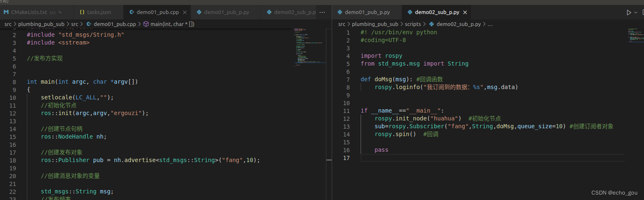The height and width of the screenshot is (200, 644).
Task: Click the 'def doMsg(msg):' definition
Action: pos(387,79)
